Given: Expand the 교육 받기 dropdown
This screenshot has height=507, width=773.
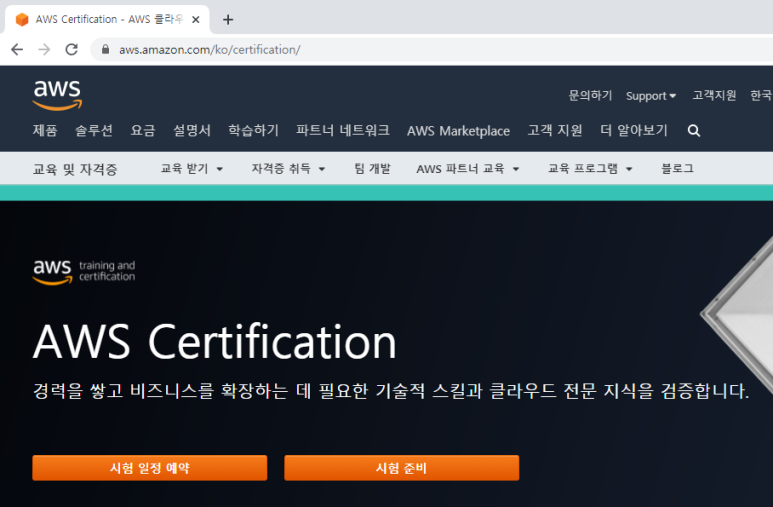Looking at the screenshot, I should [x=192, y=169].
